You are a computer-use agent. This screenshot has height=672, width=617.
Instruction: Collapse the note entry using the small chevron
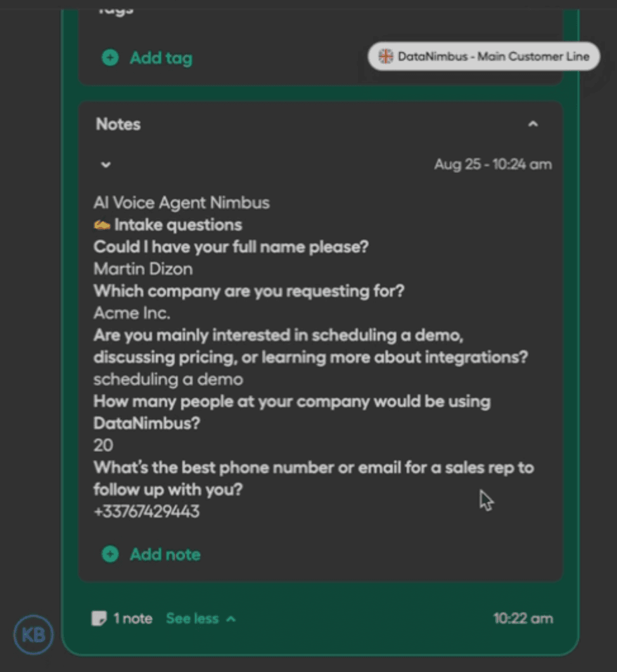[105, 164]
